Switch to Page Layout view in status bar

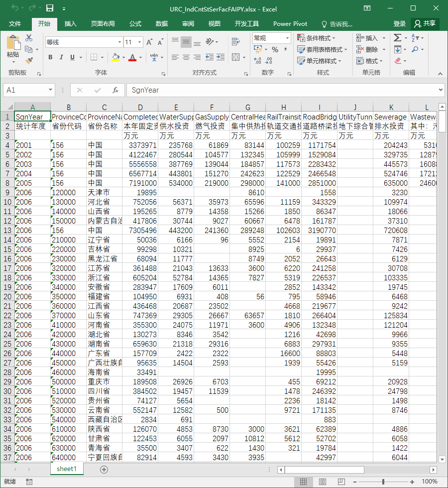323,482
